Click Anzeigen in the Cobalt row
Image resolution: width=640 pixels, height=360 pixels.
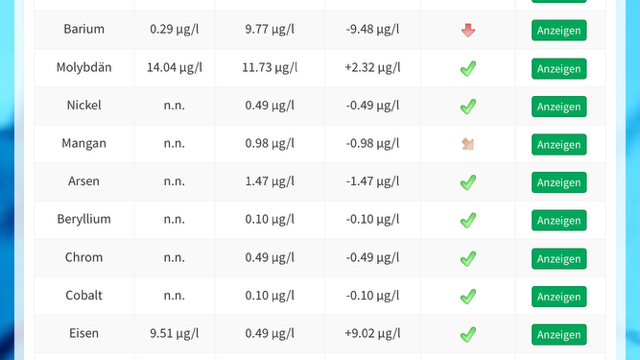tap(559, 297)
